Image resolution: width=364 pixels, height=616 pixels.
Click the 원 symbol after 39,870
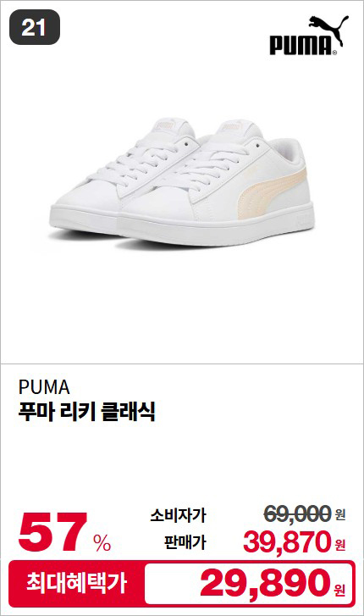[x=340, y=545]
